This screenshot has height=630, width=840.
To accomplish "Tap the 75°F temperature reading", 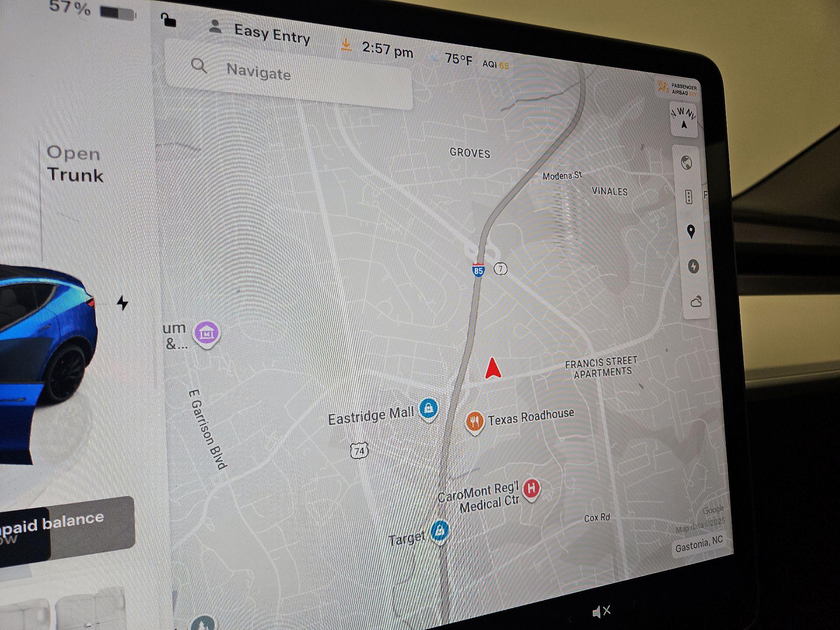I will [458, 59].
